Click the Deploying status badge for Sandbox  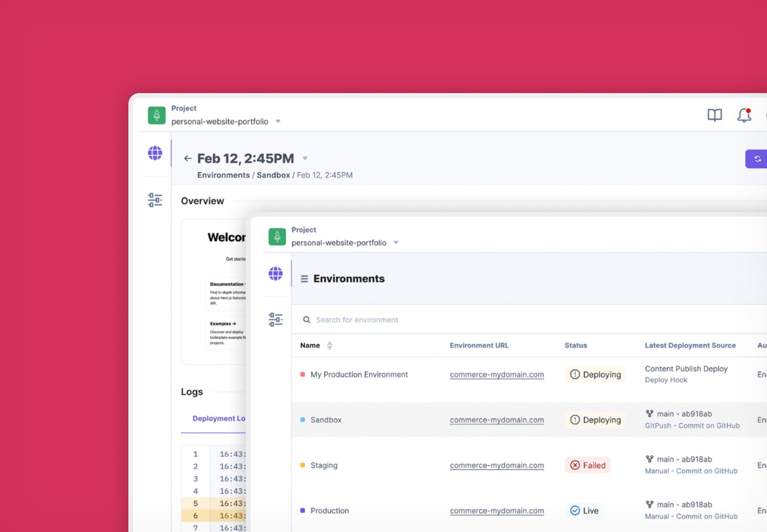coord(595,420)
